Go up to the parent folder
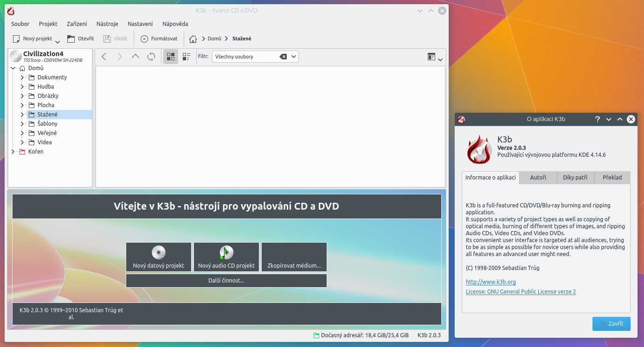Viewport: 644px width, 347px height. 135,57
